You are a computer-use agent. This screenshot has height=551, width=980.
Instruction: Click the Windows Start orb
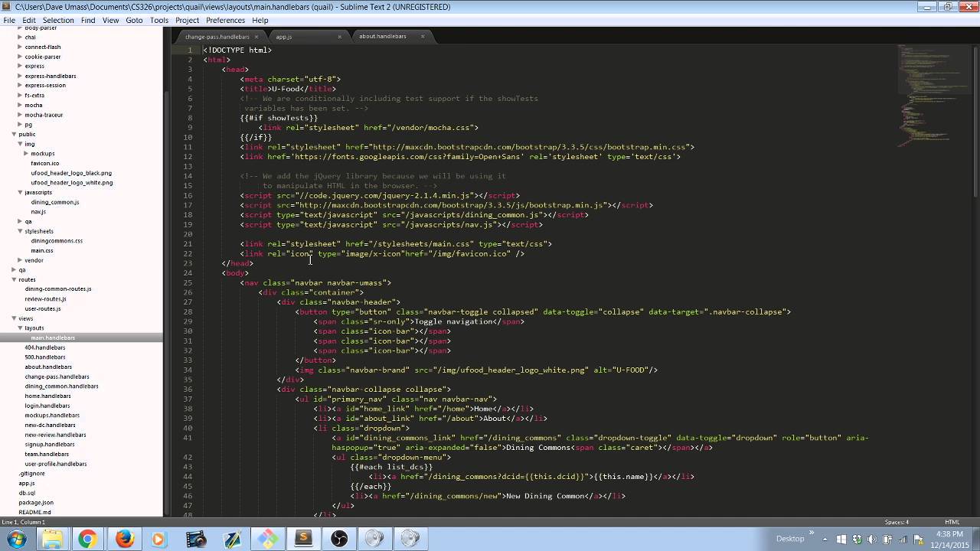15,539
